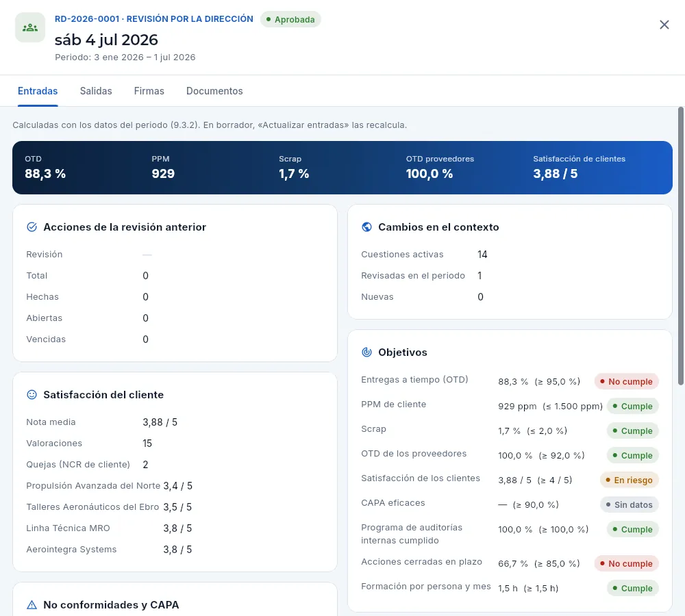Click the OTD proveedores 100,0 % metric
Image resolution: width=685 pixels, height=616 pixels.
click(440, 168)
